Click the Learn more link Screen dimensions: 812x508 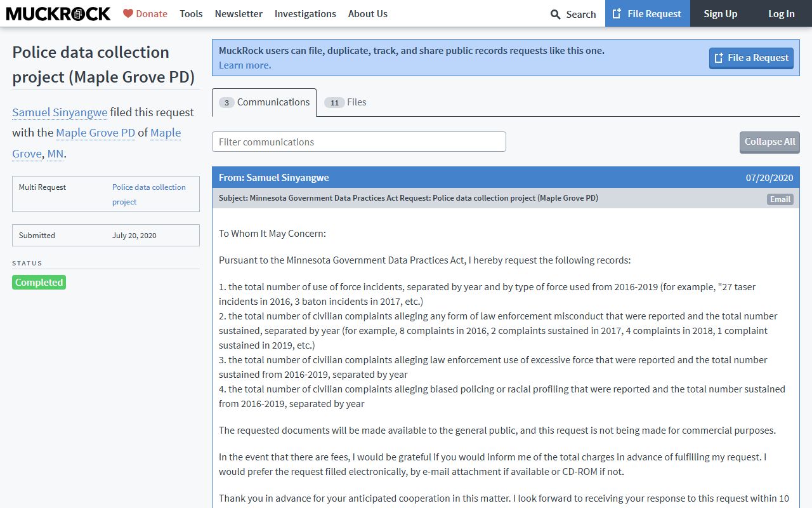click(x=245, y=65)
